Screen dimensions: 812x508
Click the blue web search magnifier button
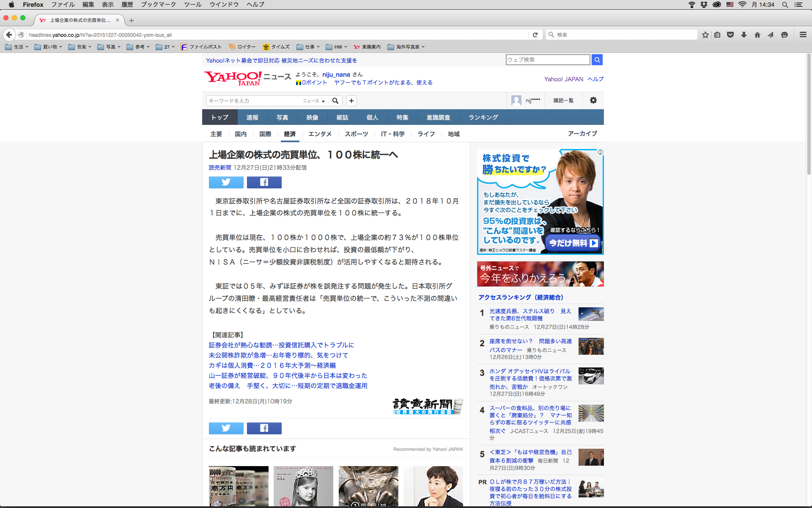(x=597, y=60)
